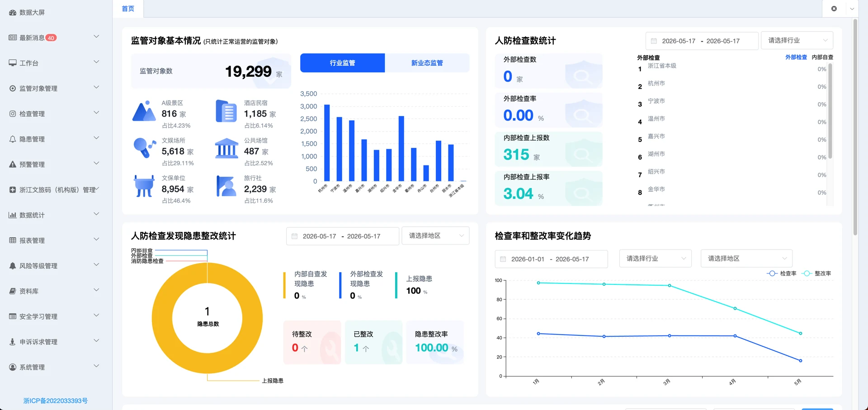
Task: Click the 工作台 monitor icon
Action: (x=13, y=63)
